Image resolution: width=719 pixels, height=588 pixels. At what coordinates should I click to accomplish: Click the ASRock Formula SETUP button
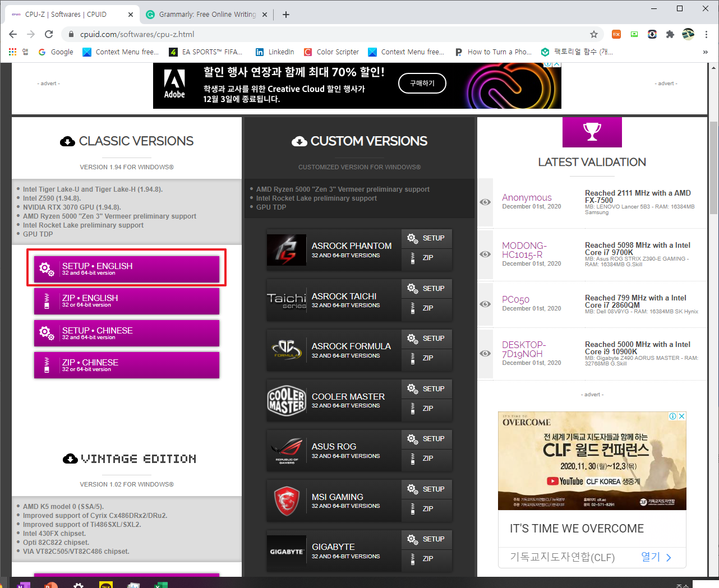[427, 339]
